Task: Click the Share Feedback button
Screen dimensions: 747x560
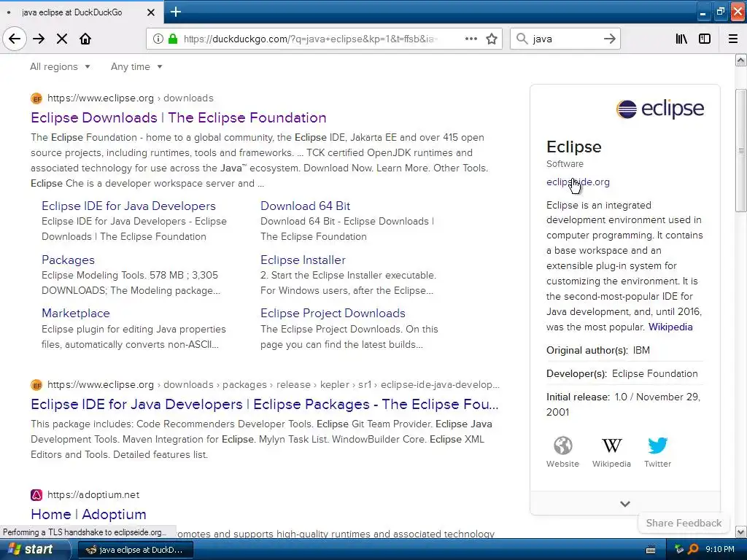Action: point(684,523)
